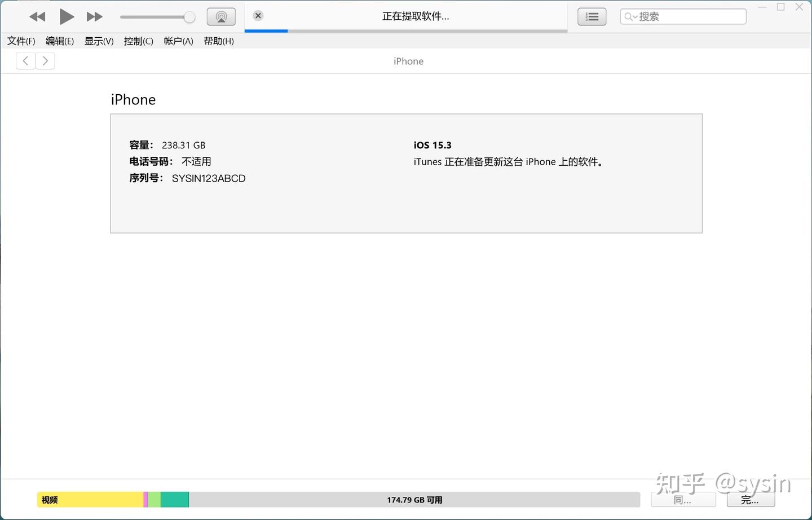Screen dimensions: 812x520
Task: Toggle the Up Next panel visibility
Action: [592, 16]
